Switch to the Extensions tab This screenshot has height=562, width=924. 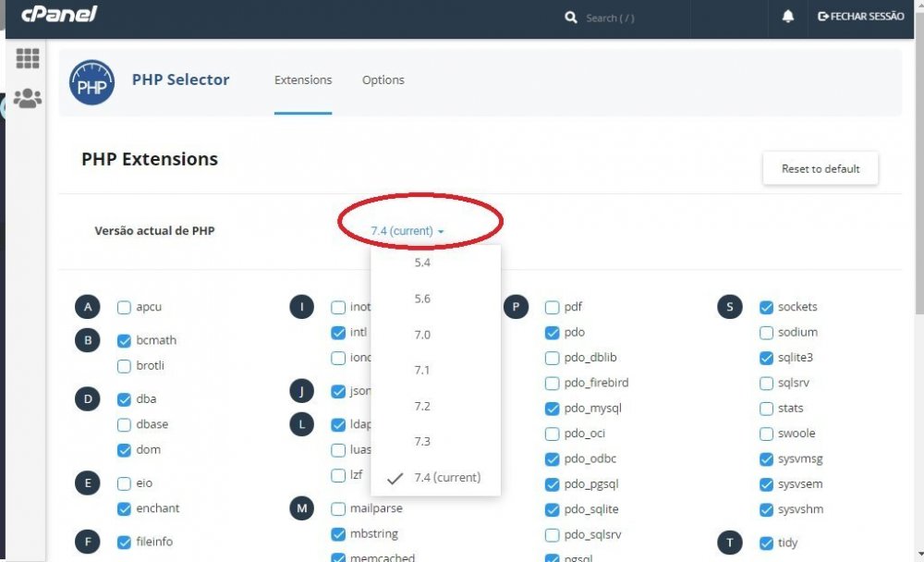pyautogui.click(x=303, y=79)
